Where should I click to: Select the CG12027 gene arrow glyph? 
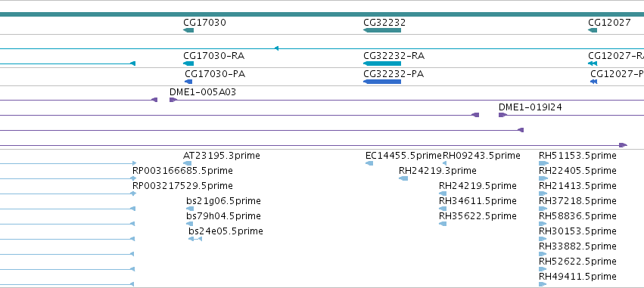[593, 30]
